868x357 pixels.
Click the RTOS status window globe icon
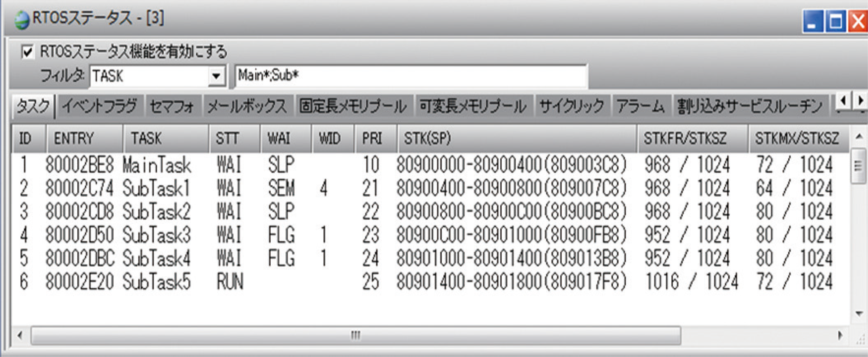22,20
